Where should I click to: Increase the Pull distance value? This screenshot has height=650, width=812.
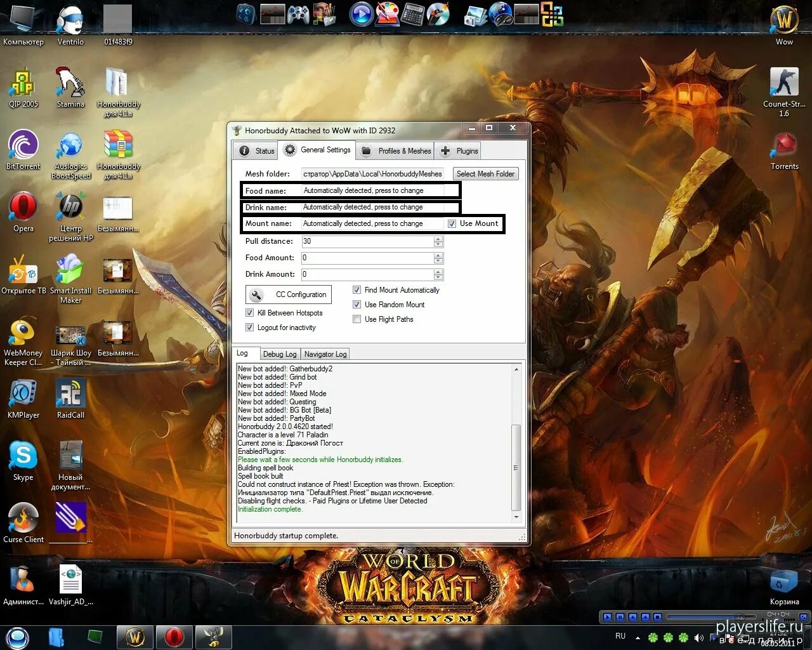tap(438, 239)
